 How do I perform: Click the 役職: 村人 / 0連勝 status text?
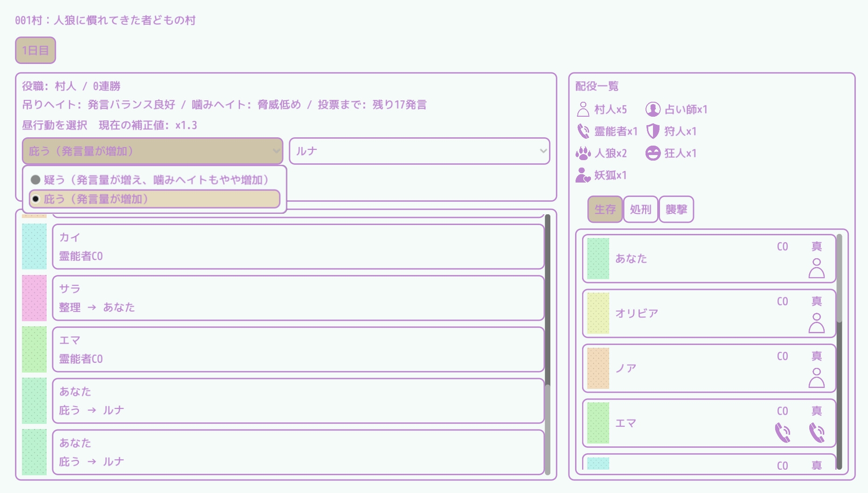point(71,86)
